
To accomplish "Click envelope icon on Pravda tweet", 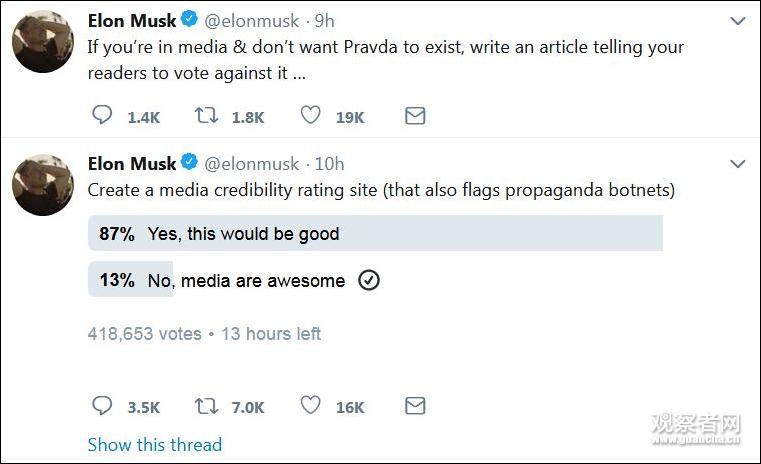I will point(414,116).
